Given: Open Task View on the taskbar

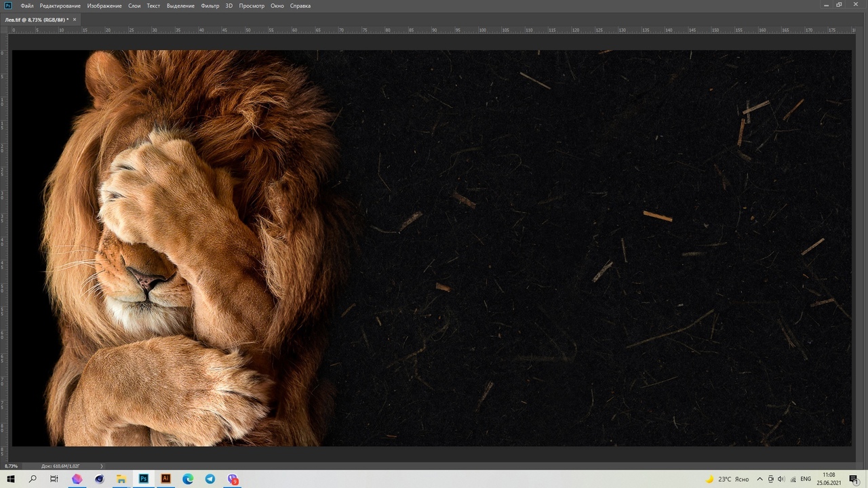Looking at the screenshot, I should (x=54, y=479).
